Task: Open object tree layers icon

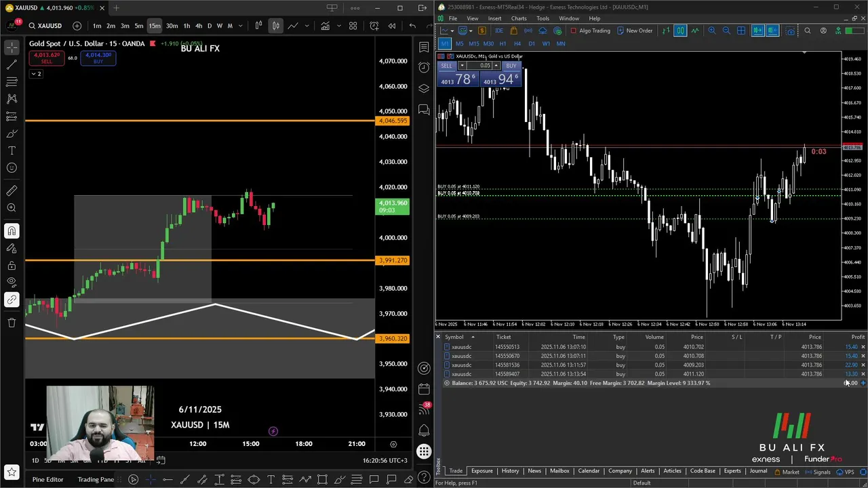Action: tap(424, 88)
